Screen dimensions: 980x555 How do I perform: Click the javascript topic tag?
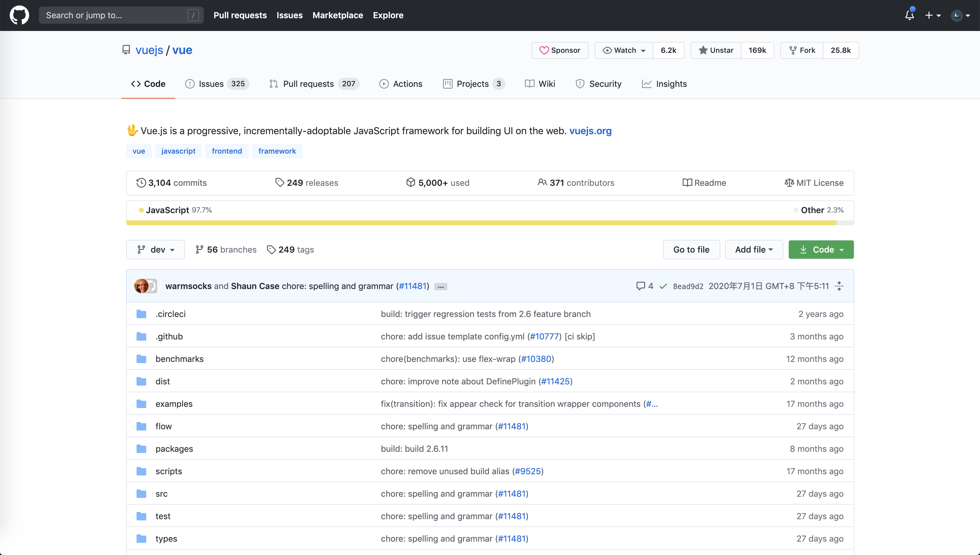tap(178, 151)
